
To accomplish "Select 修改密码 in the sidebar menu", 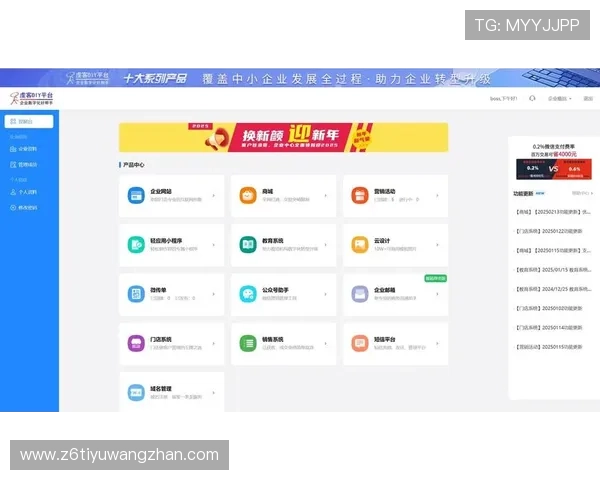I will pyautogui.click(x=29, y=207).
